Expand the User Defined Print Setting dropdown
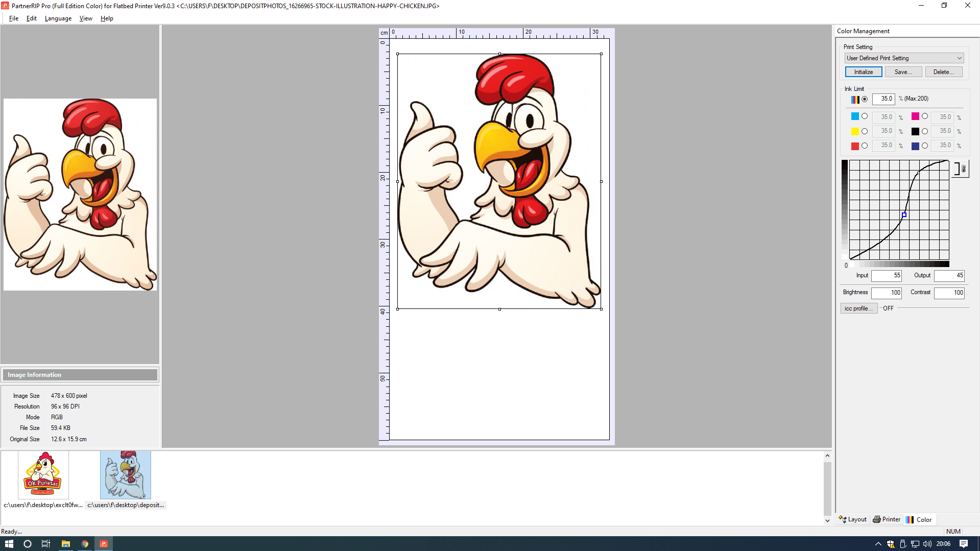This screenshot has height=551, width=980. tap(959, 58)
